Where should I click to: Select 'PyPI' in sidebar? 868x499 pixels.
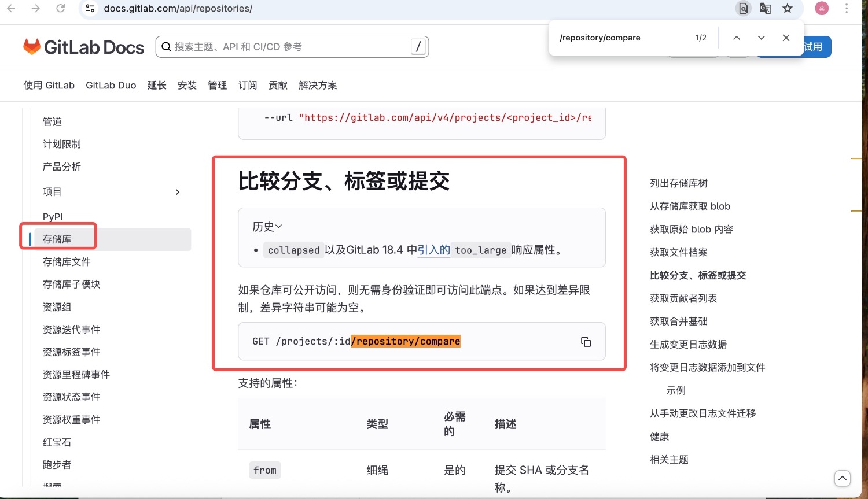pos(53,217)
